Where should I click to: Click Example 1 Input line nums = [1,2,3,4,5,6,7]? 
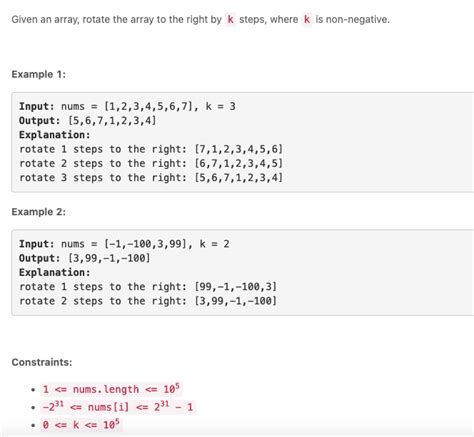point(127,106)
